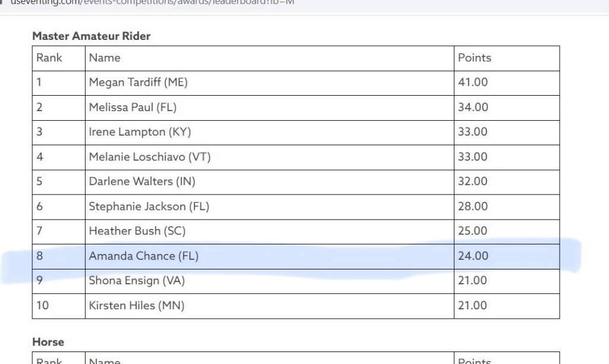Viewport: 609px width, 364px height.
Task: Click Kirsten Hiles (MN) name
Action: [137, 305]
